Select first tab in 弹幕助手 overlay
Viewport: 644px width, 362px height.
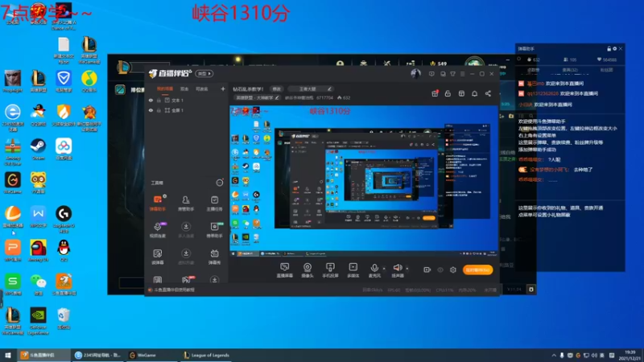coord(534,70)
